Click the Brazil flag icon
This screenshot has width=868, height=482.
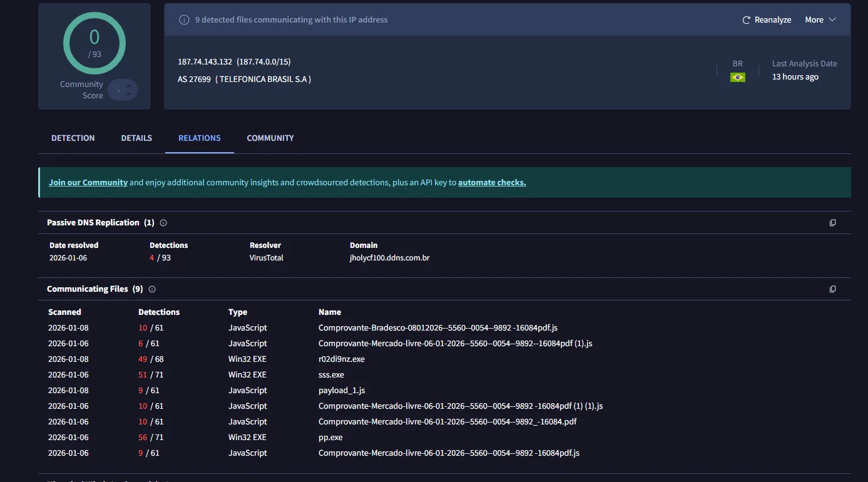738,77
